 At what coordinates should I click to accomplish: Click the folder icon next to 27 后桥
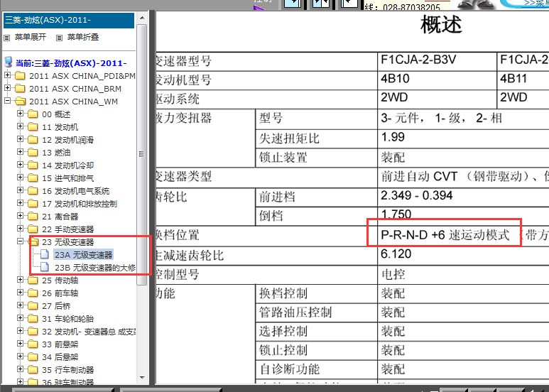click(33, 306)
